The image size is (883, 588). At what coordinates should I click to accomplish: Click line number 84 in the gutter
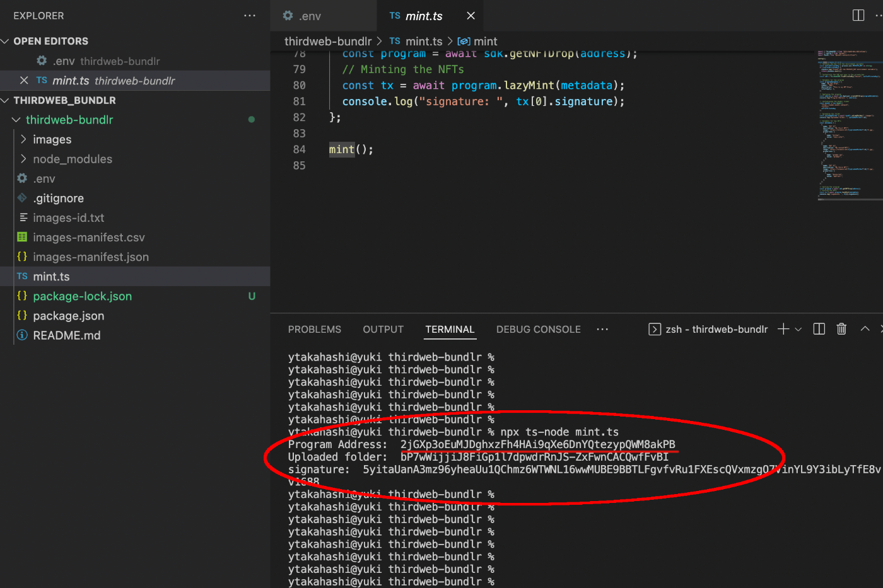300,149
